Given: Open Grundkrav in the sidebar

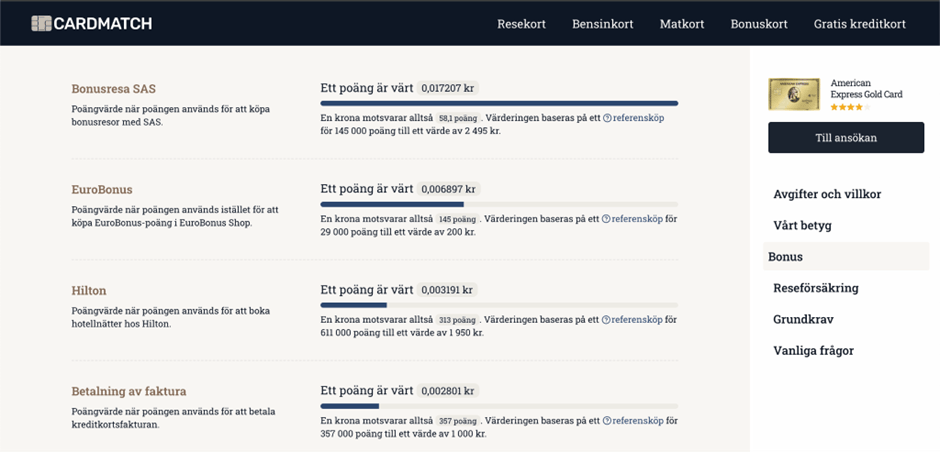Looking at the screenshot, I should coord(803,319).
